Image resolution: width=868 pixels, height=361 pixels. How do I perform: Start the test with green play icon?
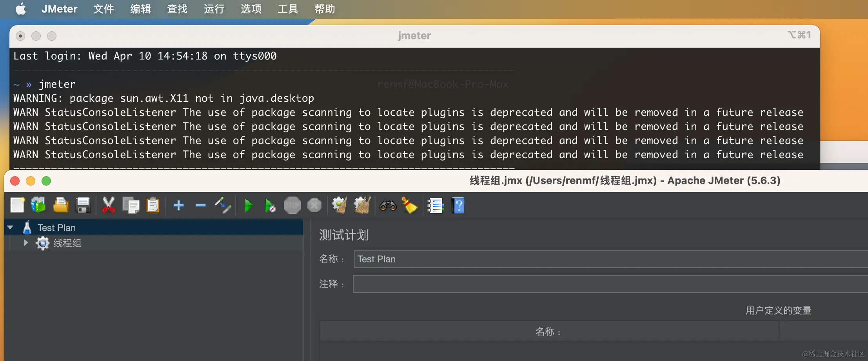[x=249, y=205]
